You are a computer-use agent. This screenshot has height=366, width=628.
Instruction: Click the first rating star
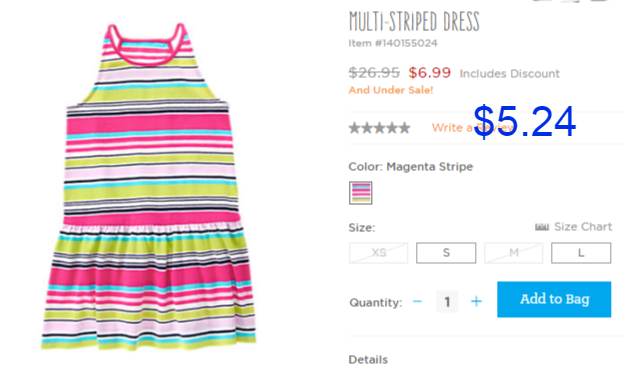pos(354,128)
